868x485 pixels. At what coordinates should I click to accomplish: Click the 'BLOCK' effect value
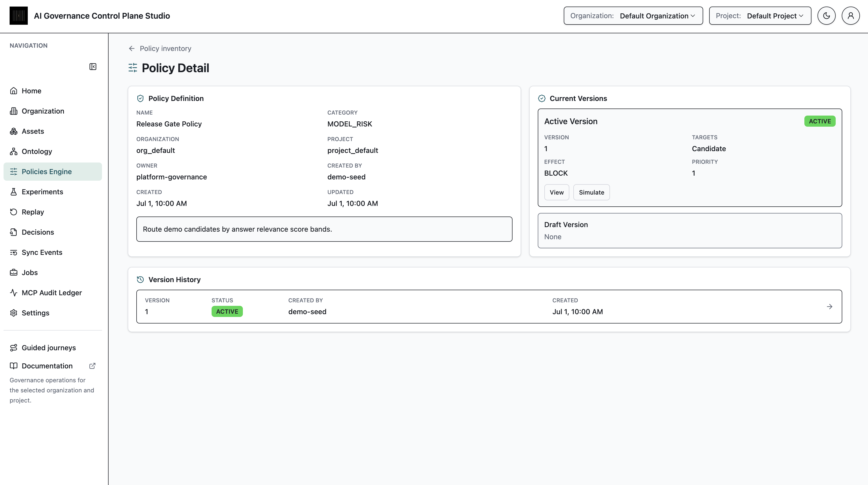click(556, 173)
